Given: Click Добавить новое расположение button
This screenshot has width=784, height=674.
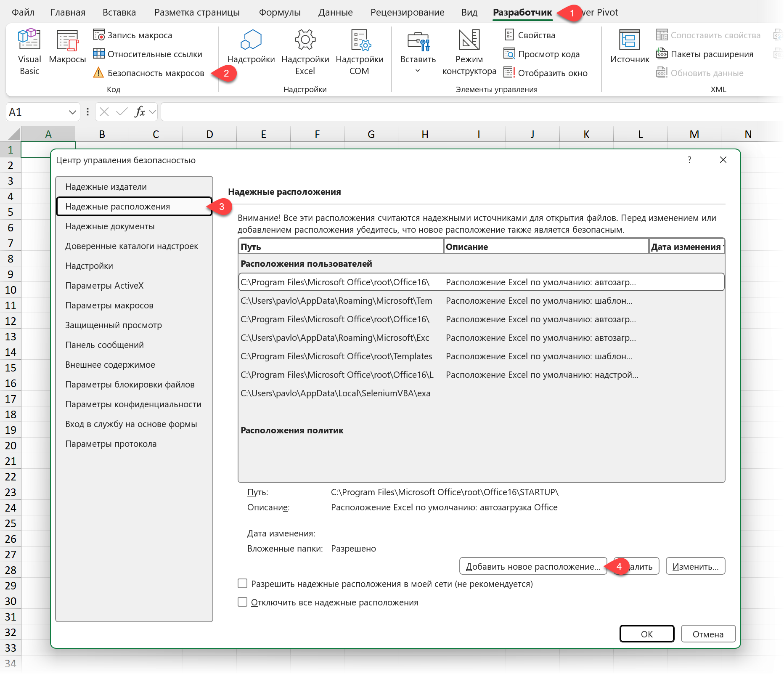Looking at the screenshot, I should (x=532, y=567).
